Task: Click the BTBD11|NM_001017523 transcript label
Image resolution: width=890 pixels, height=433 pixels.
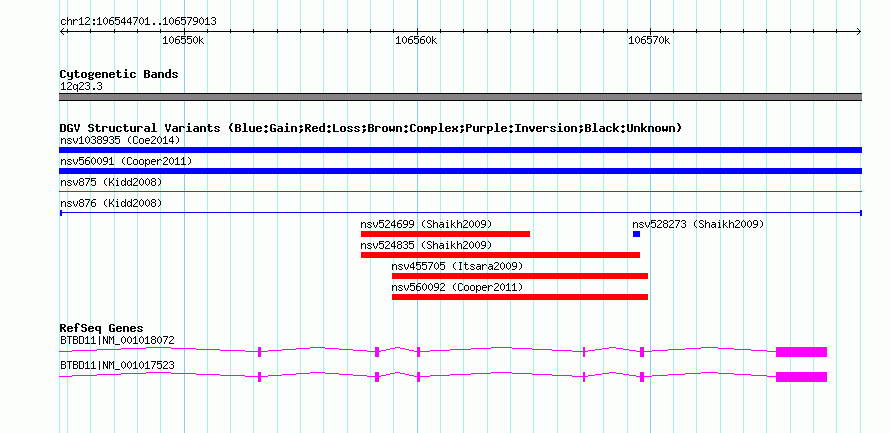Action: [x=117, y=365]
